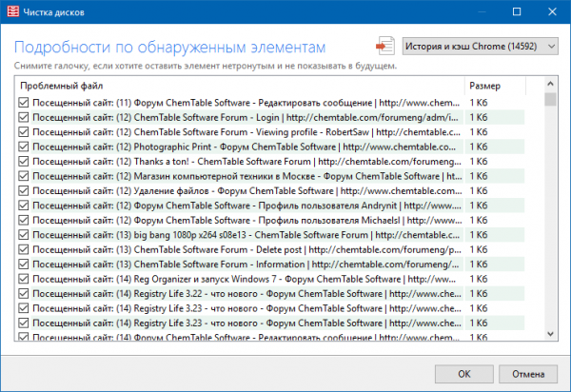This screenshot has width=571, height=392.
Task: Click '1 Кб' size in the Login row
Action: (x=478, y=117)
